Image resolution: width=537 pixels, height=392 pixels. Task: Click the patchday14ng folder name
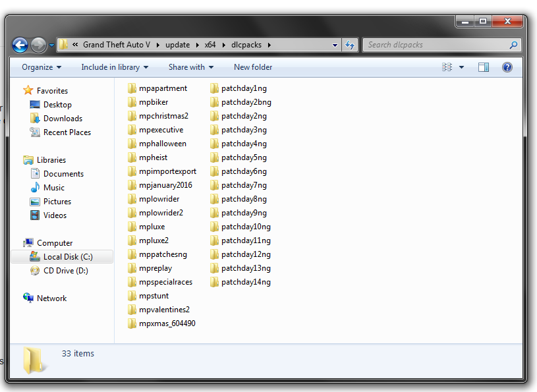pos(246,282)
